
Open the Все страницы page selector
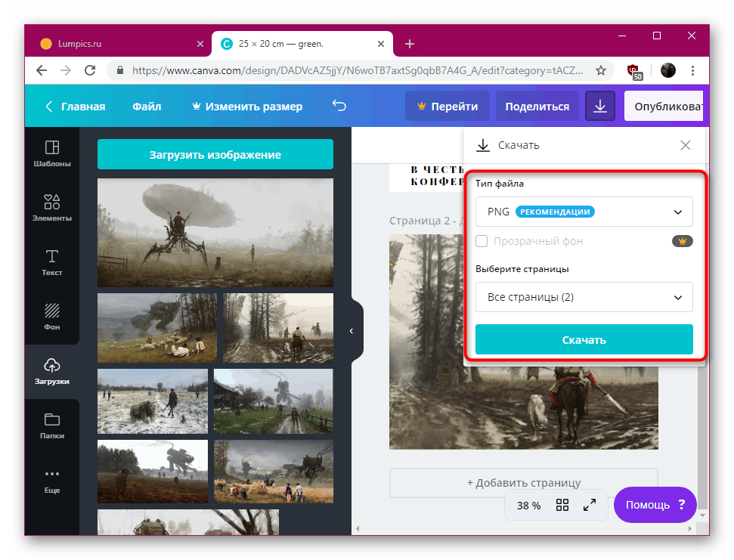584,297
